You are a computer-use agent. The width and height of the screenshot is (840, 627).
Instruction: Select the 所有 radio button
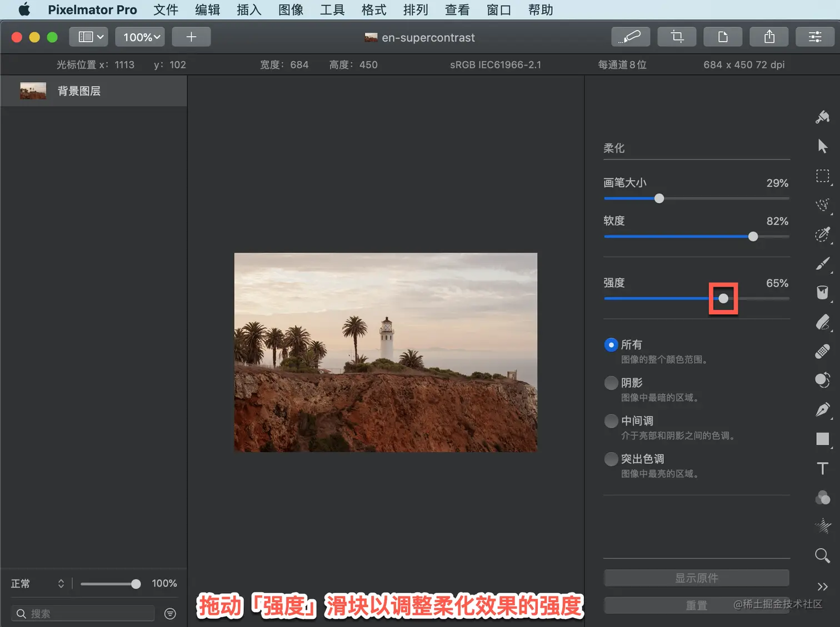pos(611,345)
